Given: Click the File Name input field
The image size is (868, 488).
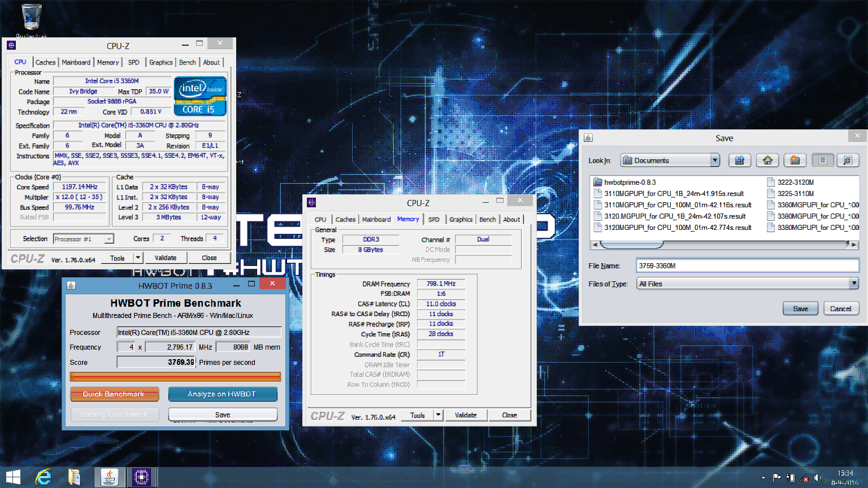Looking at the screenshot, I should [x=748, y=265].
